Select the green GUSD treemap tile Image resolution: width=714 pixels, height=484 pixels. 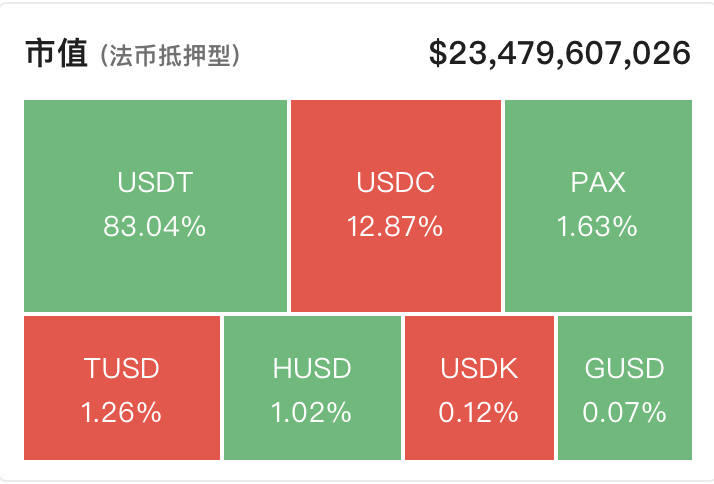625,388
